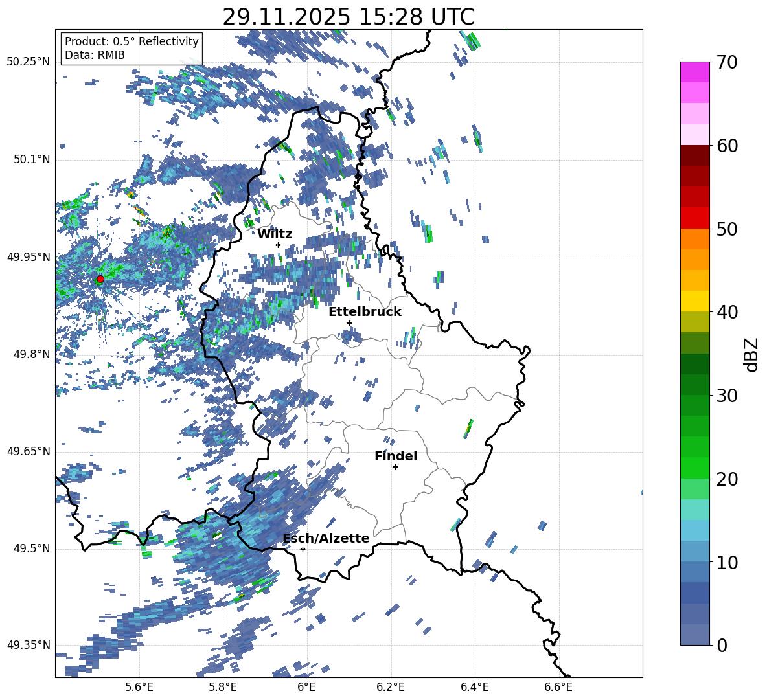This screenshot has height=700, width=767.
Task: Click the bright green colorbar segment at 20
Action: (x=694, y=468)
